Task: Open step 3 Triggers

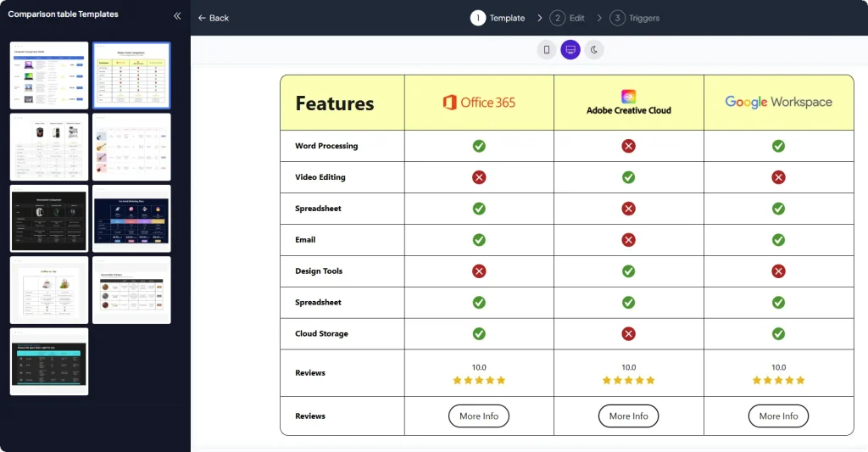Action: 634,18
